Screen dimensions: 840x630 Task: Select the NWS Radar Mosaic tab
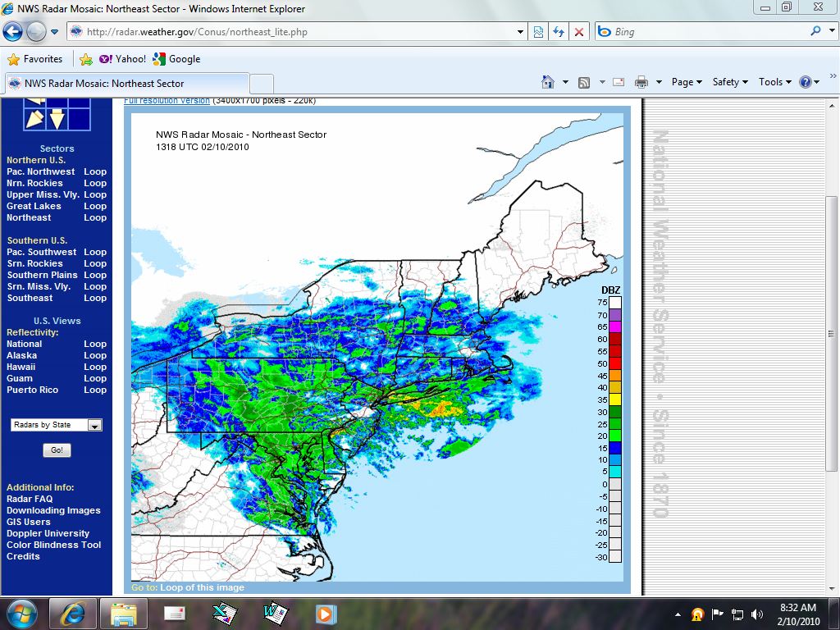(127, 84)
